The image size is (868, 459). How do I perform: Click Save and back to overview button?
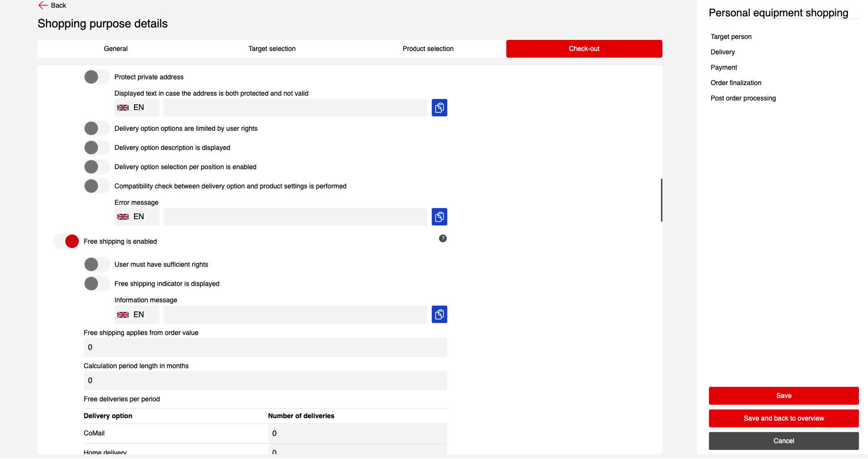click(x=783, y=418)
